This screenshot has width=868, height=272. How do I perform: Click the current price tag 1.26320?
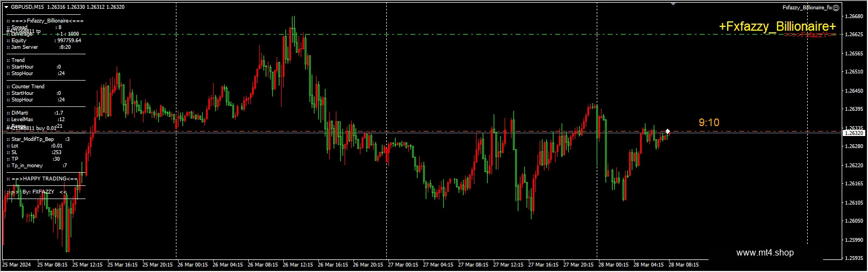pyautogui.click(x=854, y=133)
